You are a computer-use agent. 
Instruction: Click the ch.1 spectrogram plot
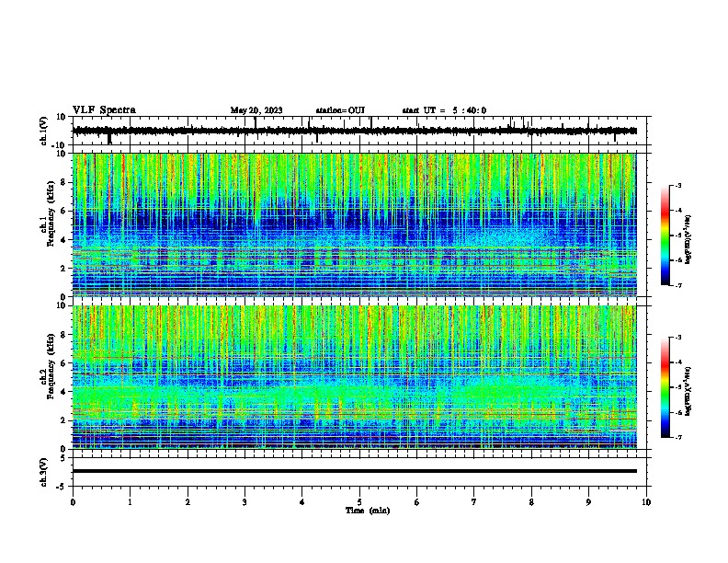point(354,224)
